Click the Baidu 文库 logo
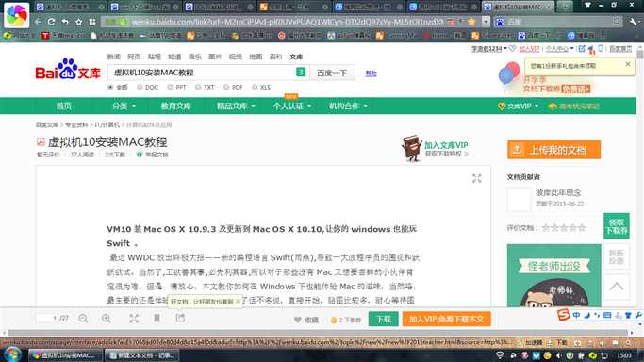 point(68,70)
